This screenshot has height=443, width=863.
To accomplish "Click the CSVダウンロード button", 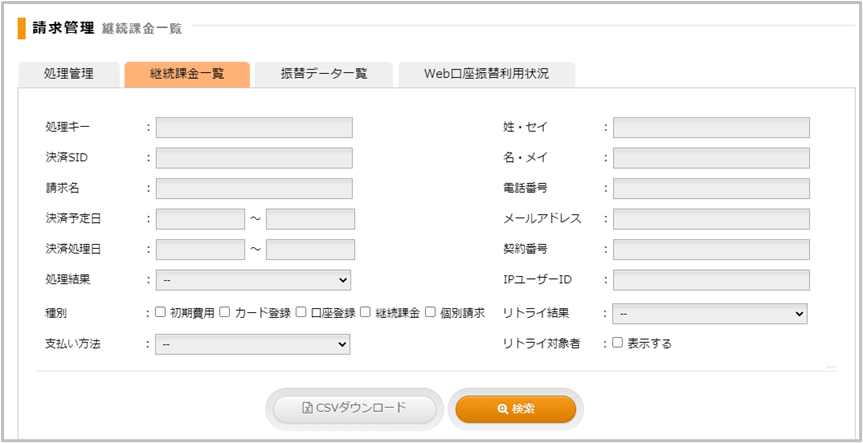I will [x=354, y=409].
